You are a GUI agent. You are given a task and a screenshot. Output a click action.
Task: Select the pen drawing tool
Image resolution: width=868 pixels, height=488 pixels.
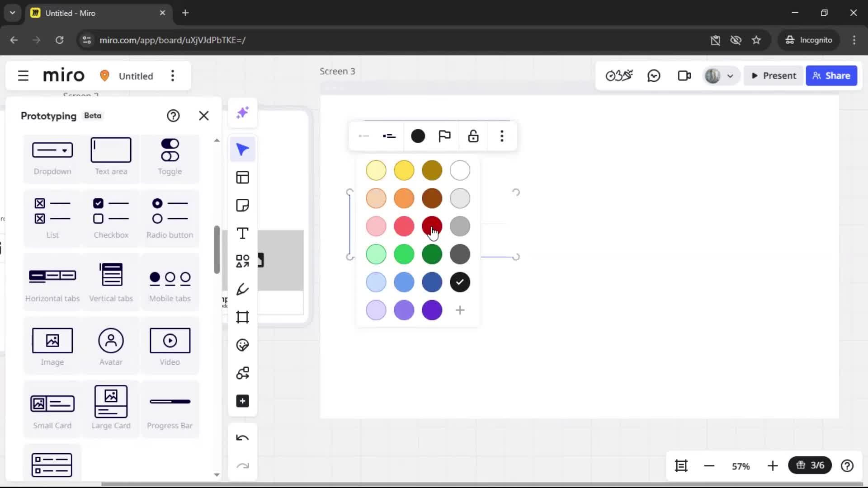[x=243, y=289]
